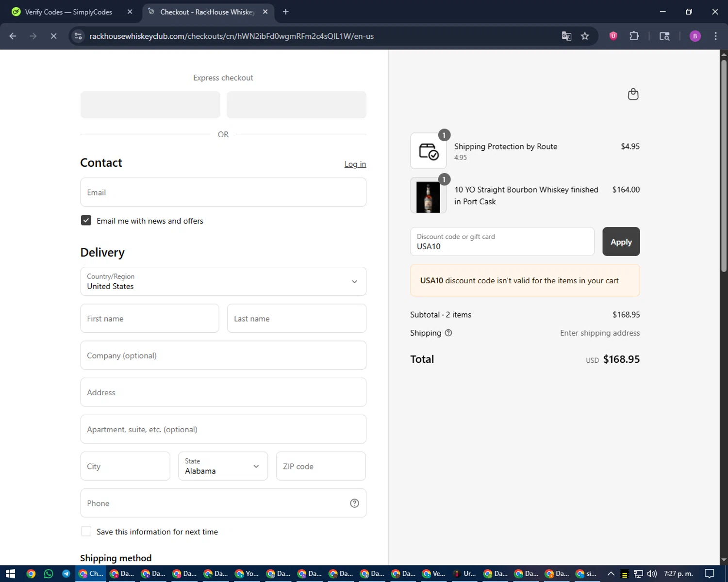Focus the Email input field
The width and height of the screenshot is (728, 582).
coord(223,192)
